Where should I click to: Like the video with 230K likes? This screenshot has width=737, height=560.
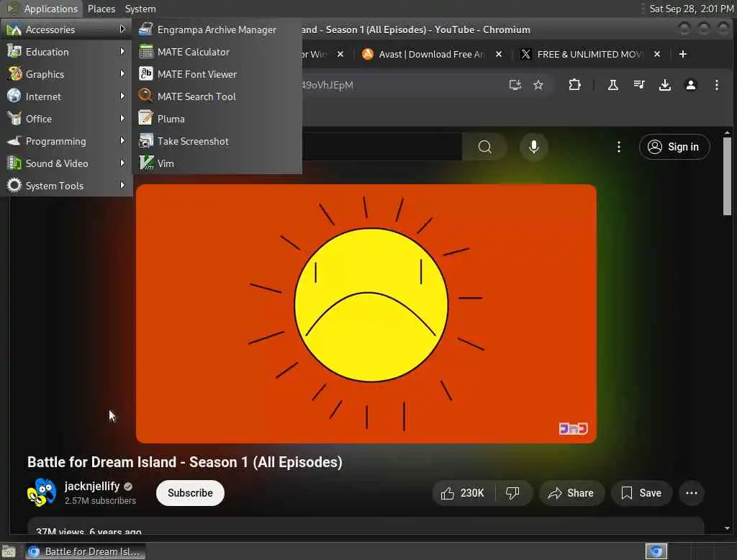click(464, 493)
